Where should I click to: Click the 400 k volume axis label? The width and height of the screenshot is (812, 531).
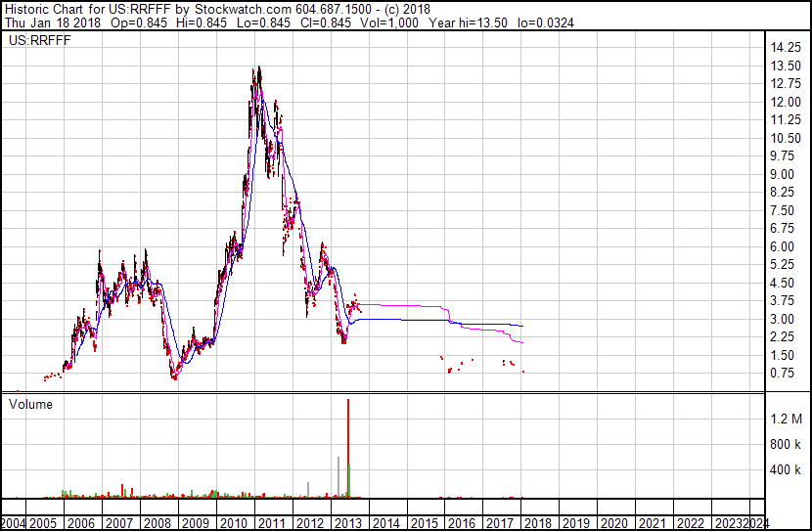[x=786, y=470]
